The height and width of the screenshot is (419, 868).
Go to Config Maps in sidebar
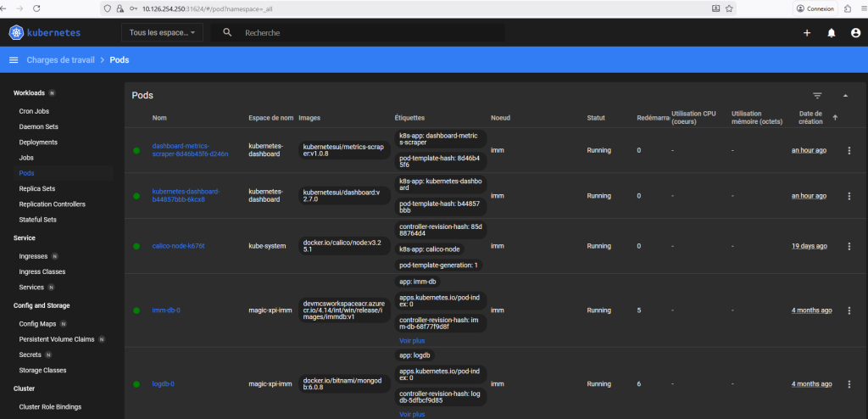point(38,324)
